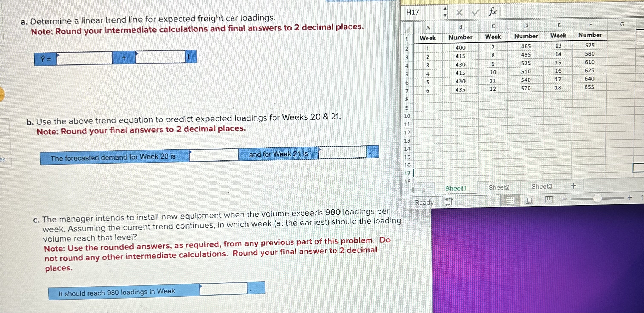Add a new sheet with plus button
Screen dimensions: 644x313
[x=574, y=186]
